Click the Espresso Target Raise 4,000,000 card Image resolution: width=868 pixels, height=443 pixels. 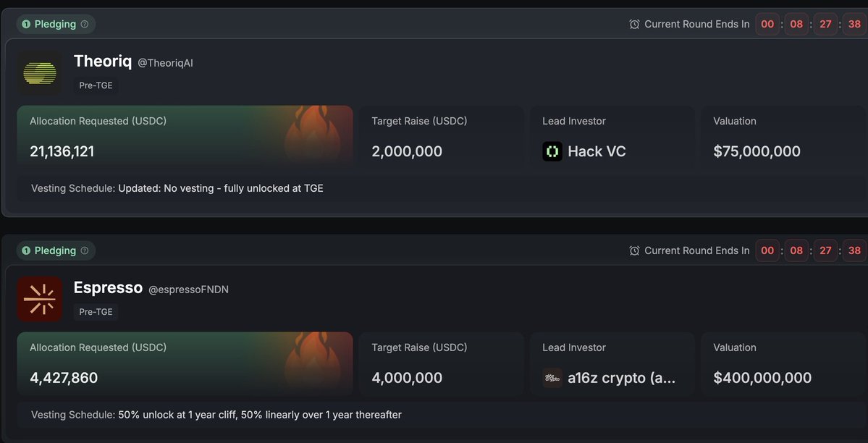click(x=441, y=363)
